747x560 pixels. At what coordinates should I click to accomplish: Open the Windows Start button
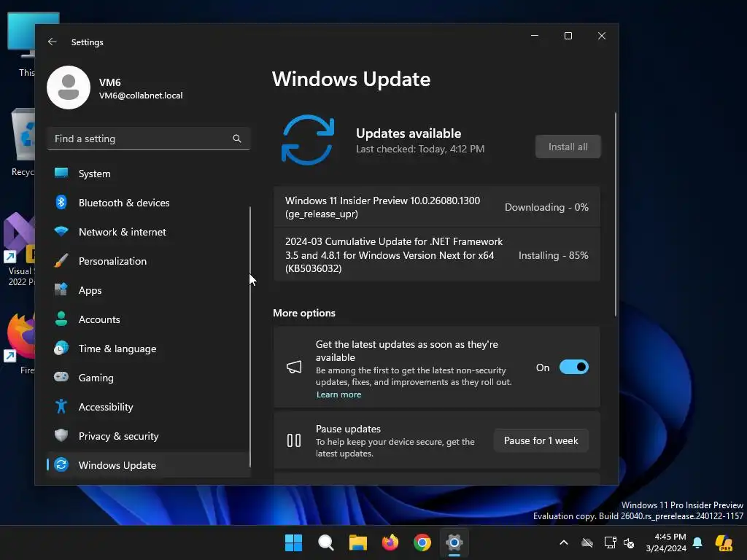(x=293, y=542)
